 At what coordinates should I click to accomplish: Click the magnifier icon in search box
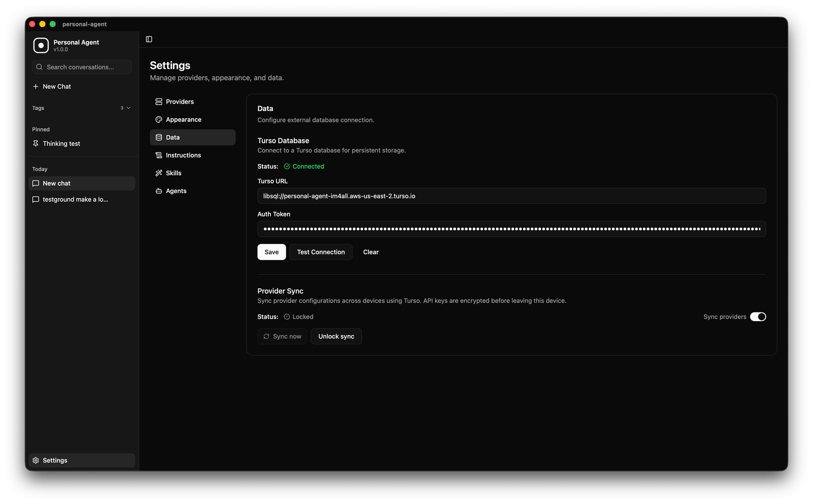(x=39, y=67)
